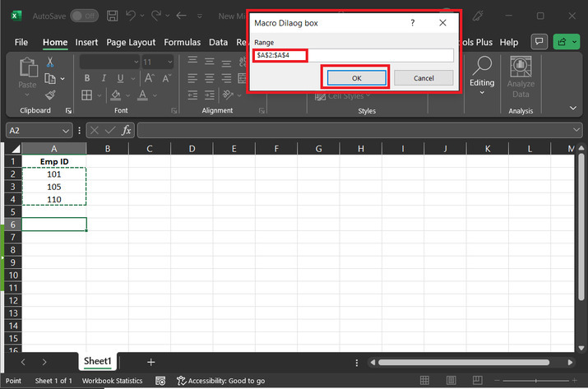Open the Font group dialog launcher

(174, 110)
